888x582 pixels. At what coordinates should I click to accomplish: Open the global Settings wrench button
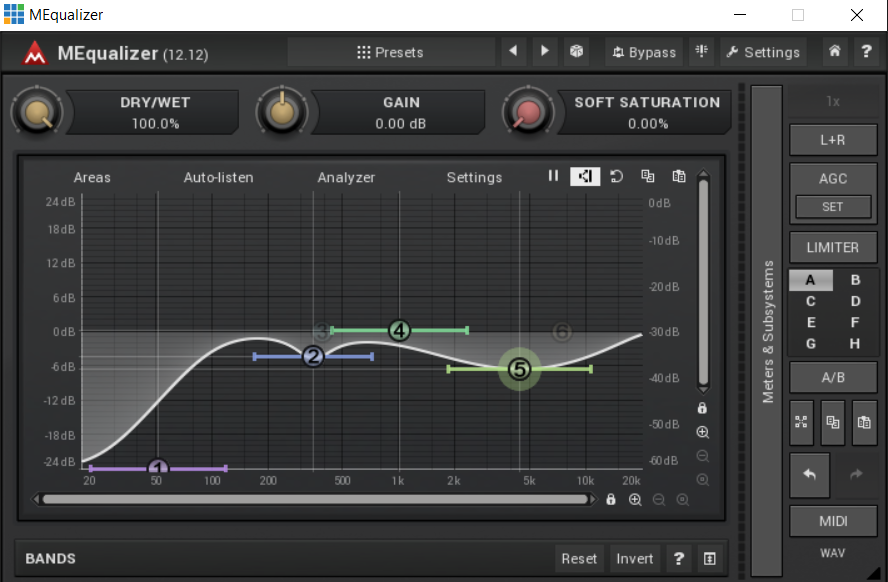click(763, 52)
